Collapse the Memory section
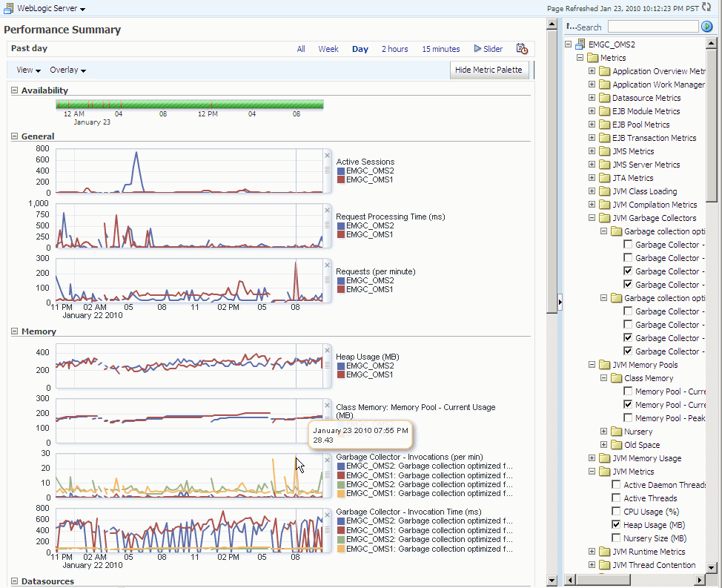The height and width of the screenshot is (588, 722). [x=14, y=331]
